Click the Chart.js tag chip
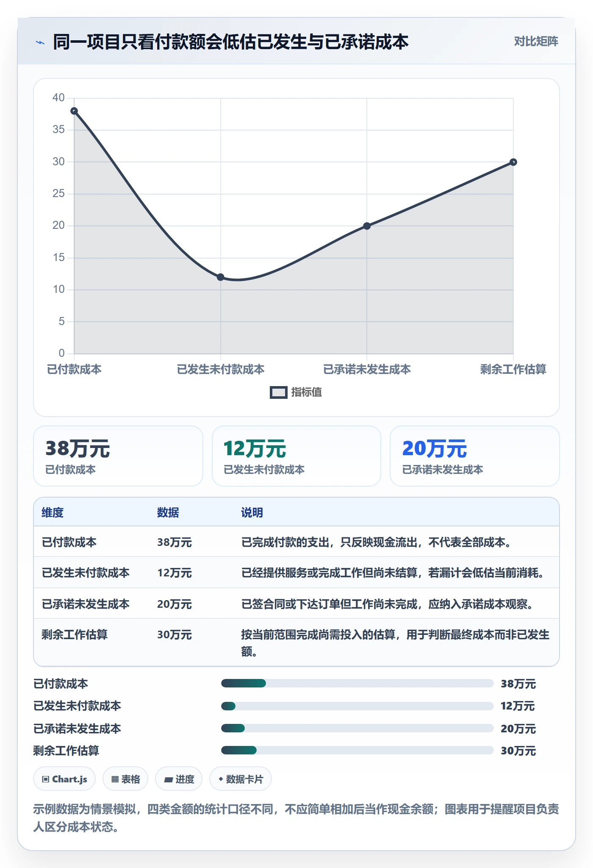Image resolution: width=593 pixels, height=868 pixels. coord(64,779)
